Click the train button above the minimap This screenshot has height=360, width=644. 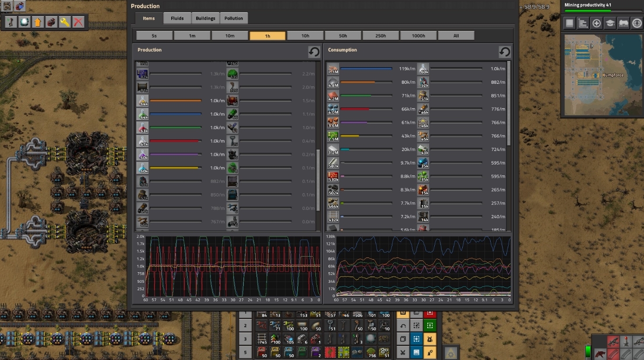point(623,23)
